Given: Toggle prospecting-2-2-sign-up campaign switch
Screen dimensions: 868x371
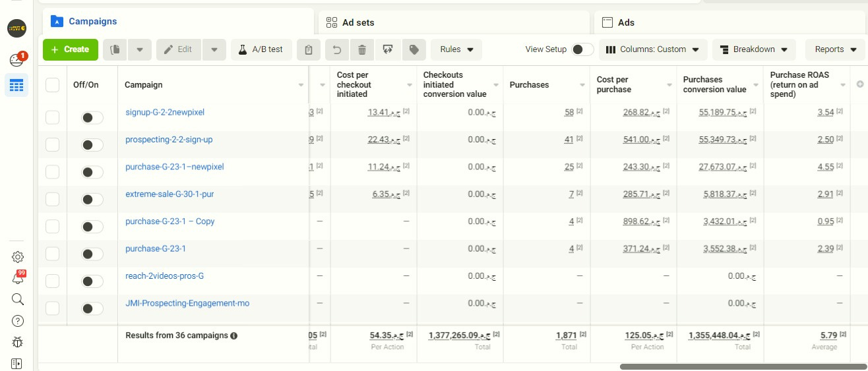Looking at the screenshot, I should [92, 145].
